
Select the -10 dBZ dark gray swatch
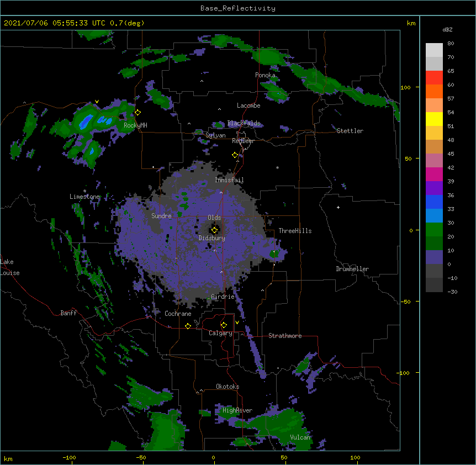click(x=434, y=285)
